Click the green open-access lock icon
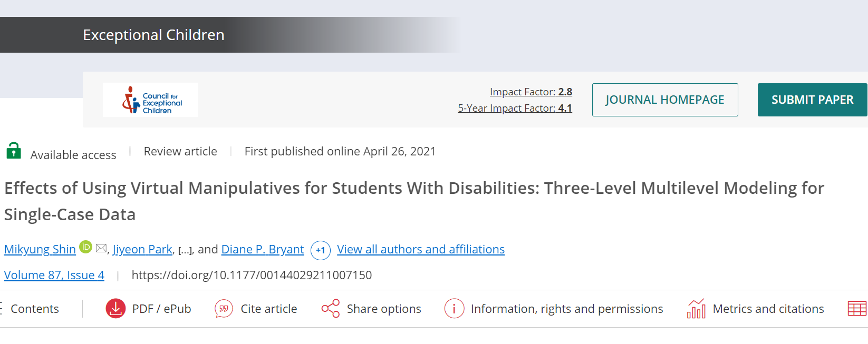Image resolution: width=868 pixels, height=344 pixels. tap(14, 151)
